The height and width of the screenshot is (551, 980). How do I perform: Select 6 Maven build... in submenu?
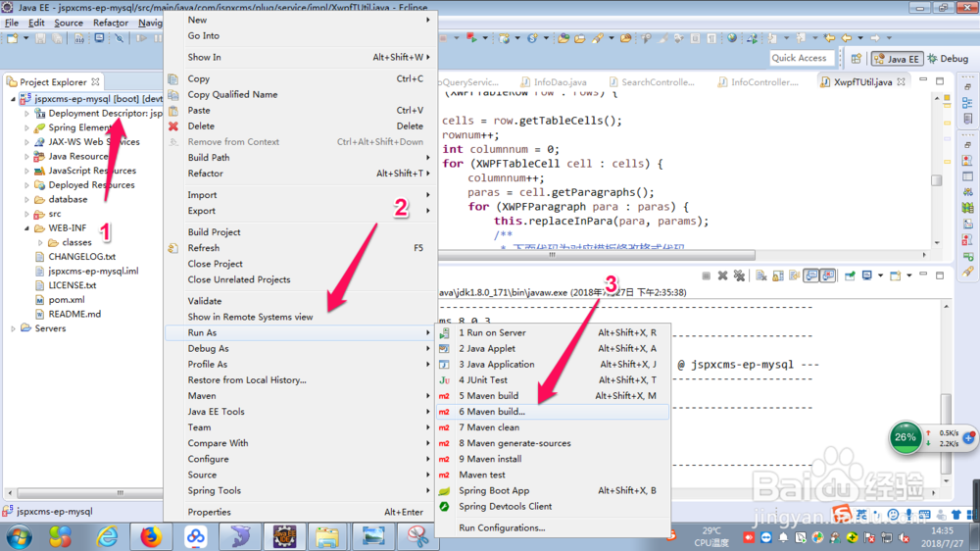553,412
